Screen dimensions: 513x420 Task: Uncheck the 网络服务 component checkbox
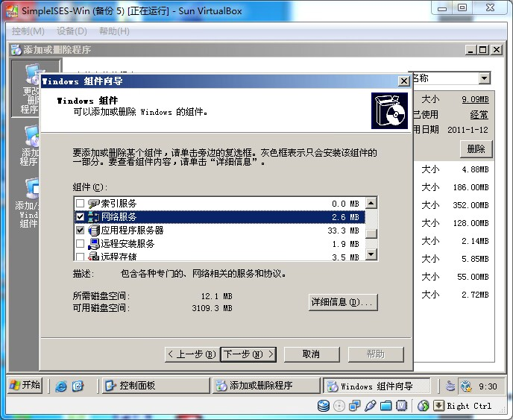coord(81,216)
